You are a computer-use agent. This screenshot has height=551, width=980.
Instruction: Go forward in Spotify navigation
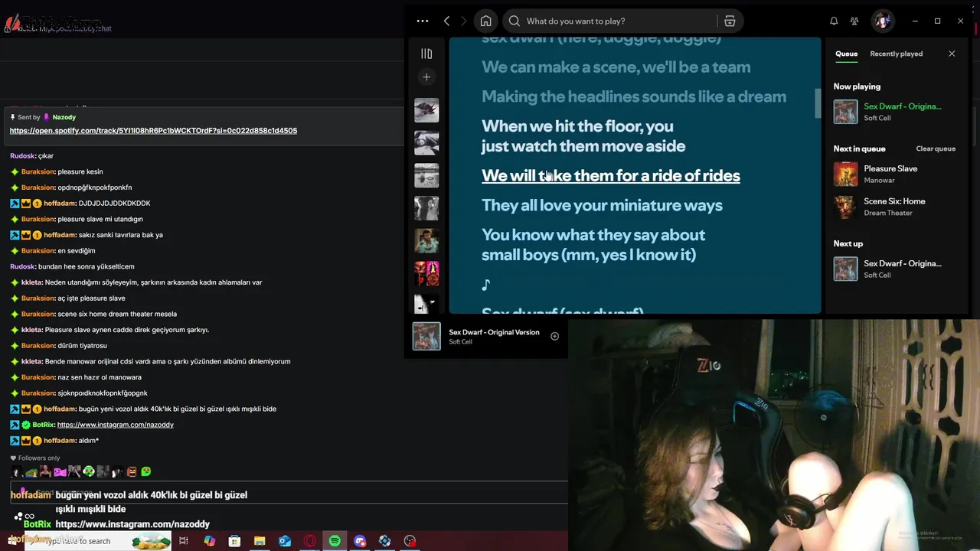tap(463, 21)
